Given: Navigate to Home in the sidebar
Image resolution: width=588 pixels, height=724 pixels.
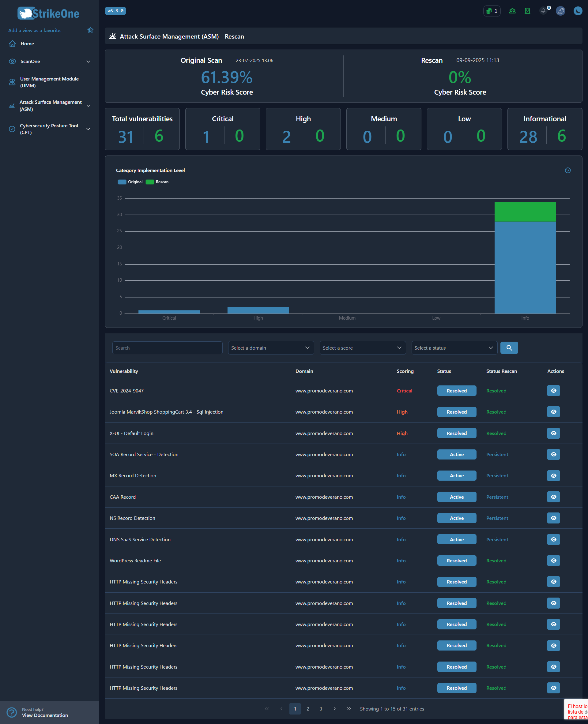Looking at the screenshot, I should [x=27, y=43].
